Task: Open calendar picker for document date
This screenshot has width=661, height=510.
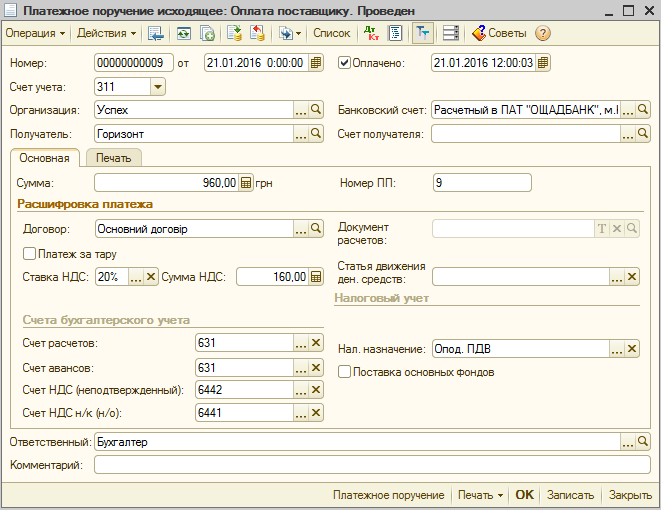Action: (x=316, y=63)
